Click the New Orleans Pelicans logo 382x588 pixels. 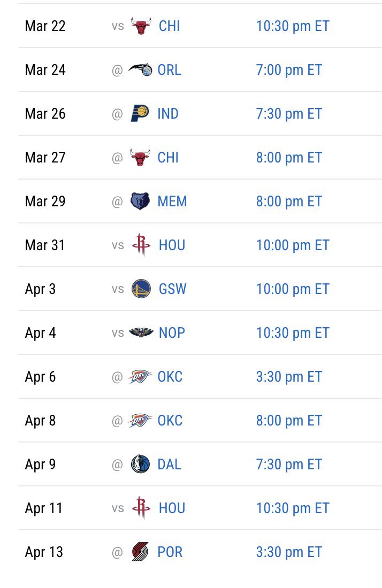point(141,332)
